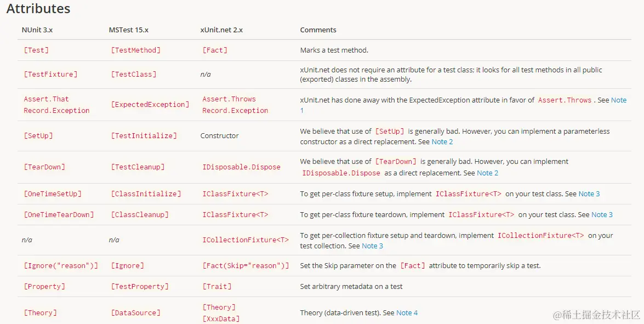Image resolution: width=644 pixels, height=324 pixels.
Task: Select the [Test] cell
Action: tap(36, 50)
